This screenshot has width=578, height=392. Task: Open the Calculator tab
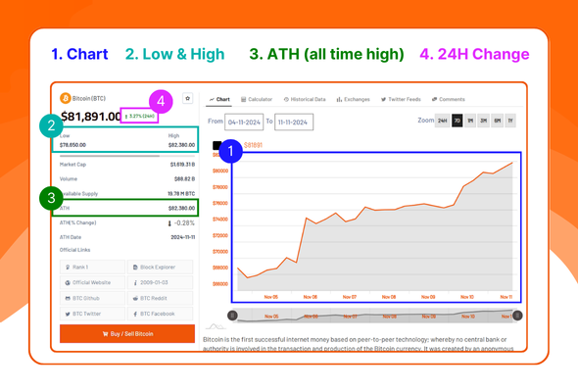click(257, 99)
